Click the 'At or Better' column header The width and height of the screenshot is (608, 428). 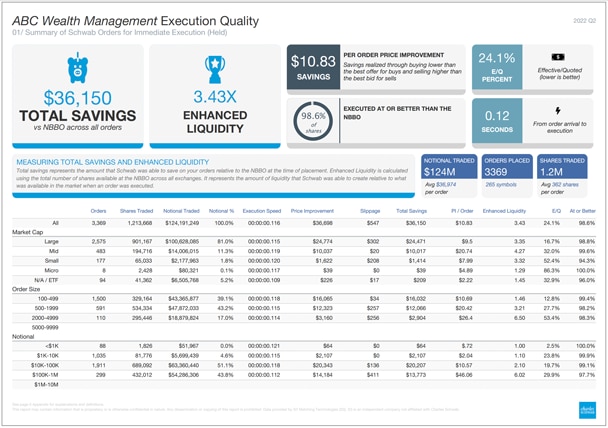pyautogui.click(x=582, y=211)
